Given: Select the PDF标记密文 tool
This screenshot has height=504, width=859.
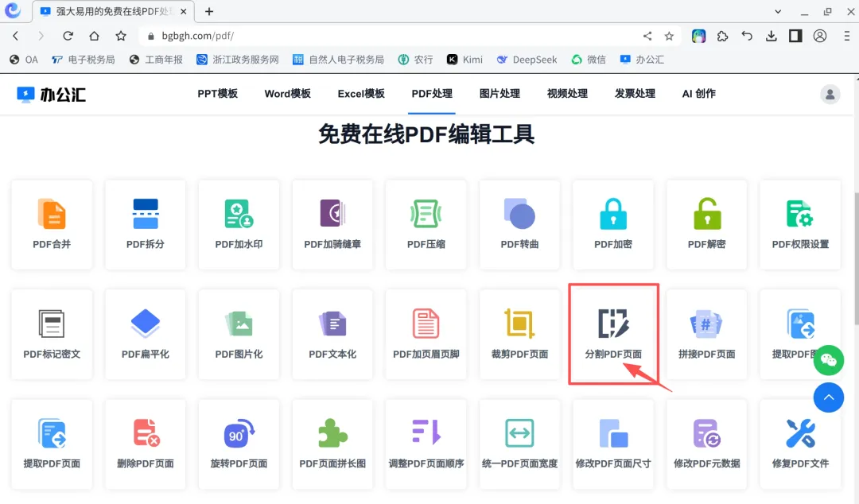Looking at the screenshot, I should (x=52, y=334).
